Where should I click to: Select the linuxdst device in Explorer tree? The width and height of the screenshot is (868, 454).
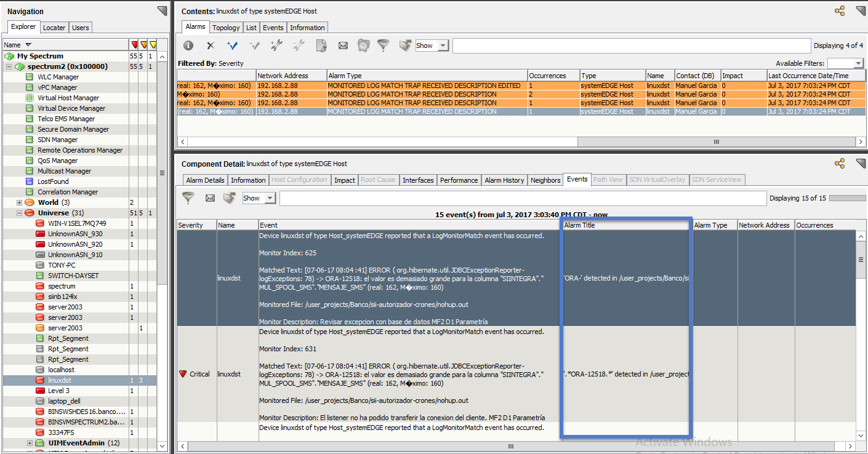pyautogui.click(x=61, y=380)
